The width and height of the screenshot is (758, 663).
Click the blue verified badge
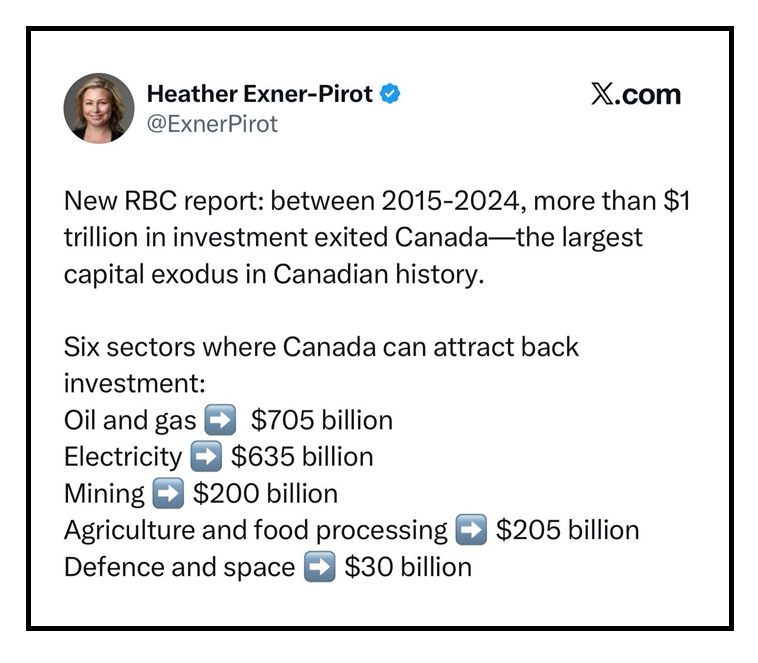[x=391, y=94]
